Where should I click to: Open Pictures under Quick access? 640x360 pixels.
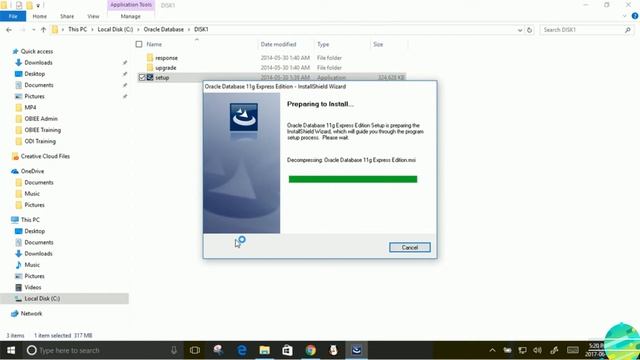click(34, 96)
